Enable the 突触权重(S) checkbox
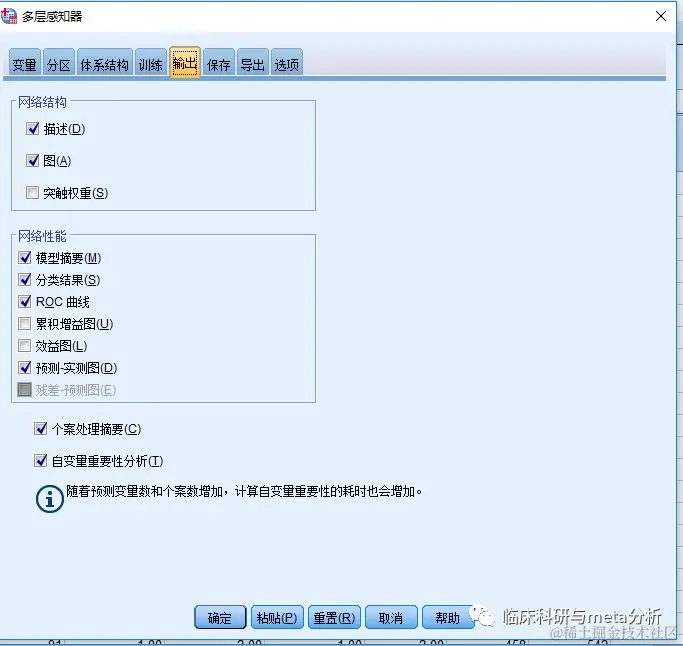The height and width of the screenshot is (646, 683). point(33,192)
